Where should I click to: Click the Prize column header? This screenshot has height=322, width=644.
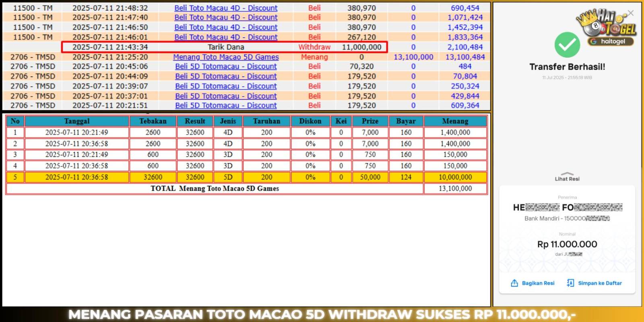tap(370, 121)
